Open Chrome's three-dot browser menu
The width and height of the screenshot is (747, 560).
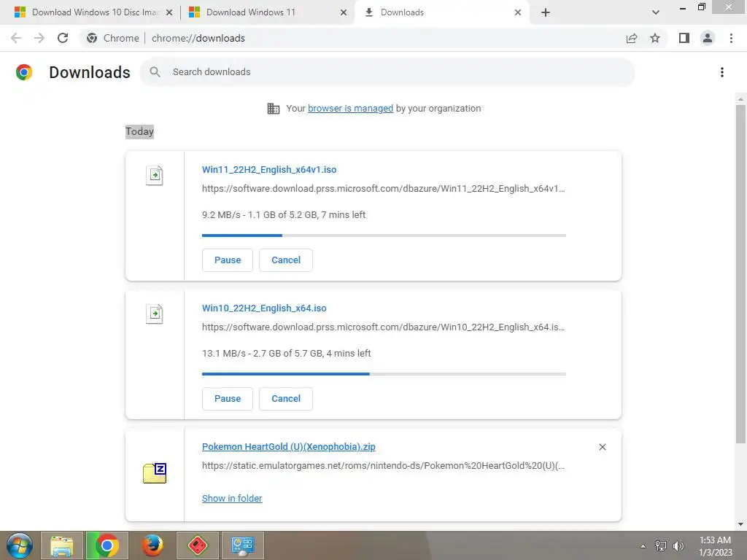[x=731, y=38]
